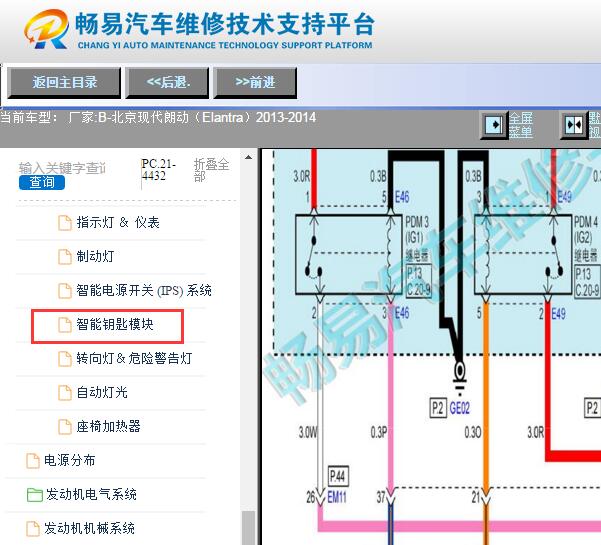Expand the 电源分布 category
The image size is (601, 545).
click(70, 460)
